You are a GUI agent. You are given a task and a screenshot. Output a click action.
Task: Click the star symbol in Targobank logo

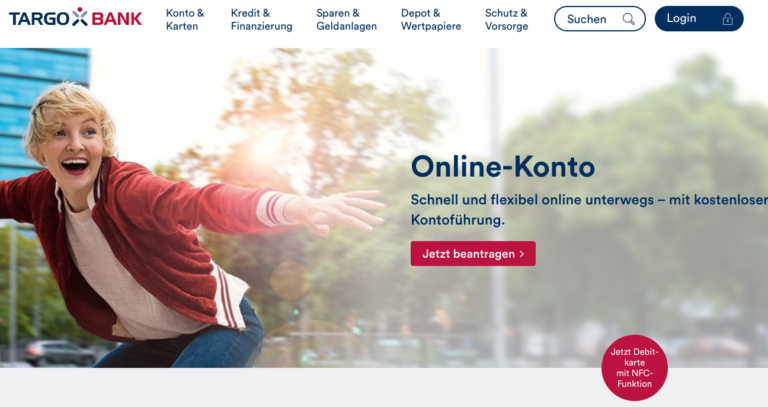pos(80,17)
